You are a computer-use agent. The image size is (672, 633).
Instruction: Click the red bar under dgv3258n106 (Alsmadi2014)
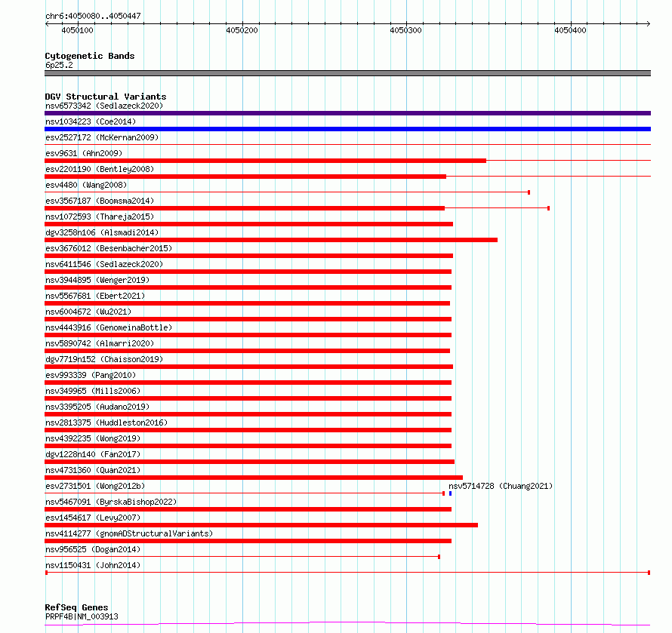point(271,240)
